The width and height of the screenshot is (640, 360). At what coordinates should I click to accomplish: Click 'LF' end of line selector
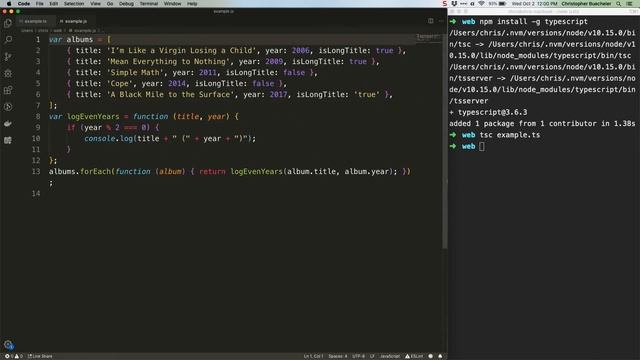point(372,356)
